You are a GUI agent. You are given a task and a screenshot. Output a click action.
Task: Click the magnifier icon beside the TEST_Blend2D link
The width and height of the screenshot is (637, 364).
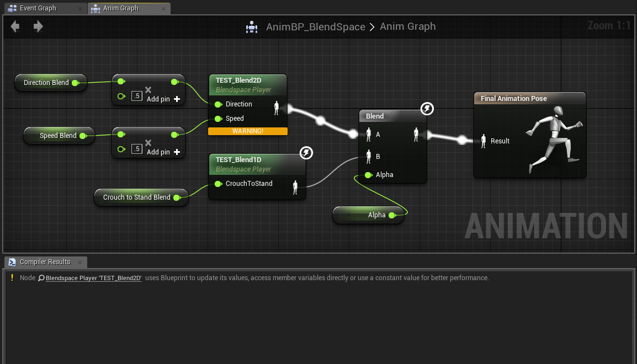pos(41,278)
